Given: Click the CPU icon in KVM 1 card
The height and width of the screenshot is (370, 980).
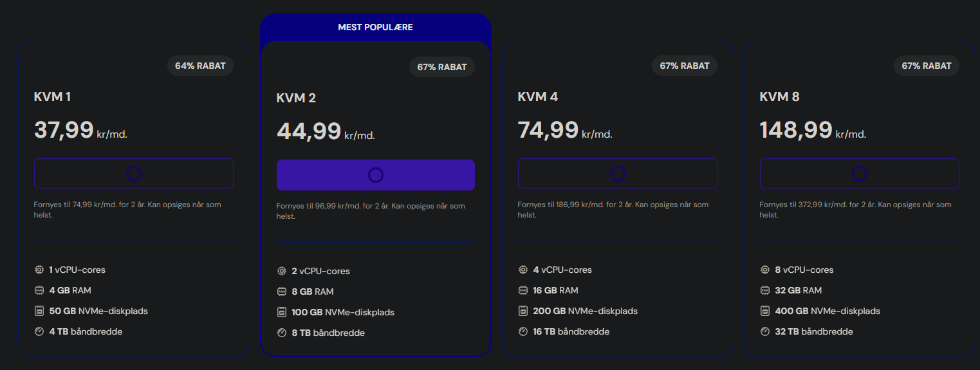Looking at the screenshot, I should tap(39, 270).
